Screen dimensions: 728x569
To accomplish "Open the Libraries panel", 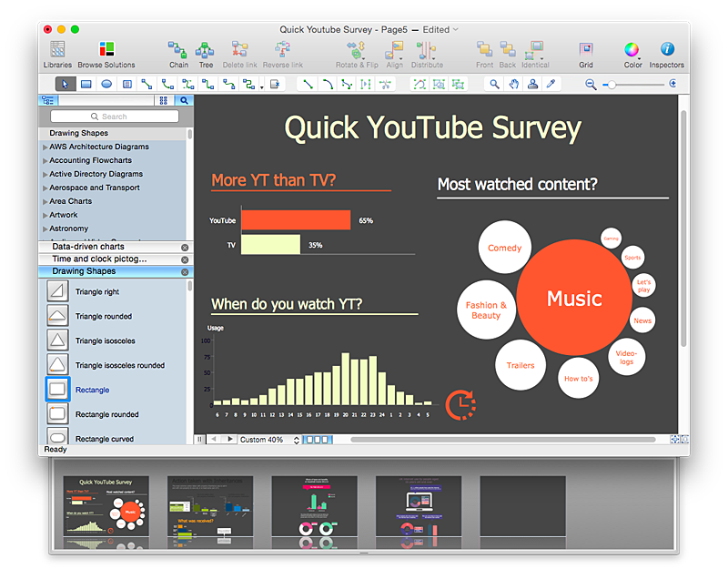I will [x=57, y=55].
